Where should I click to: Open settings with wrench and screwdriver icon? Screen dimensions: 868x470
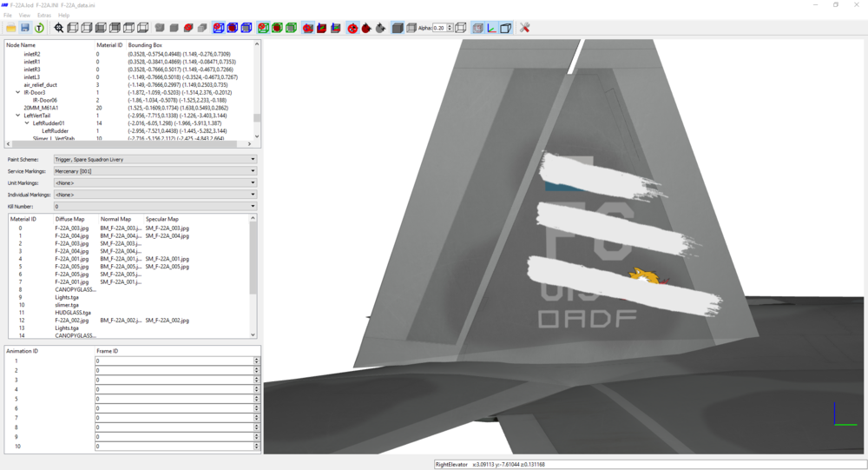click(525, 28)
